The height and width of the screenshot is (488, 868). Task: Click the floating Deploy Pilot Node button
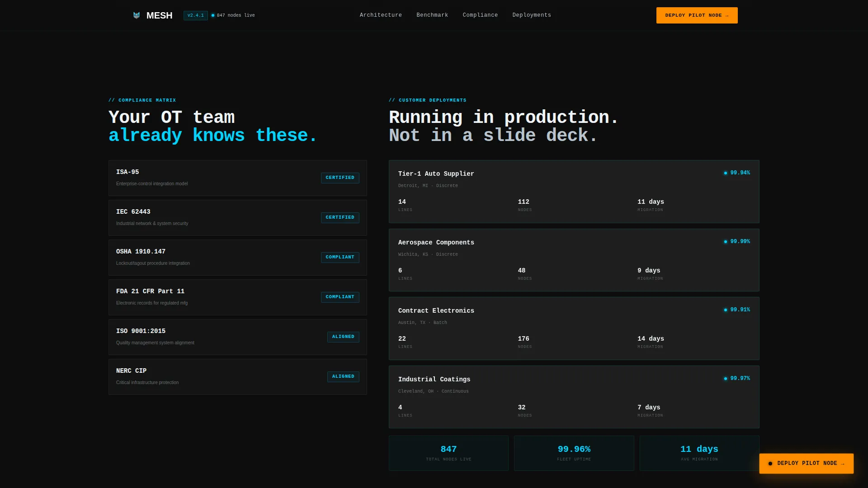click(806, 464)
